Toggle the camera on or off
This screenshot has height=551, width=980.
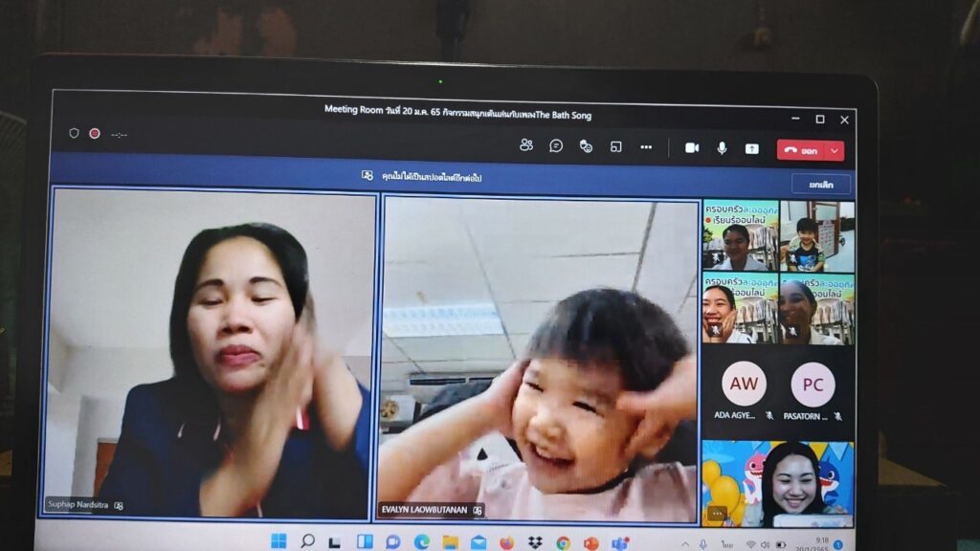pyautogui.click(x=692, y=147)
